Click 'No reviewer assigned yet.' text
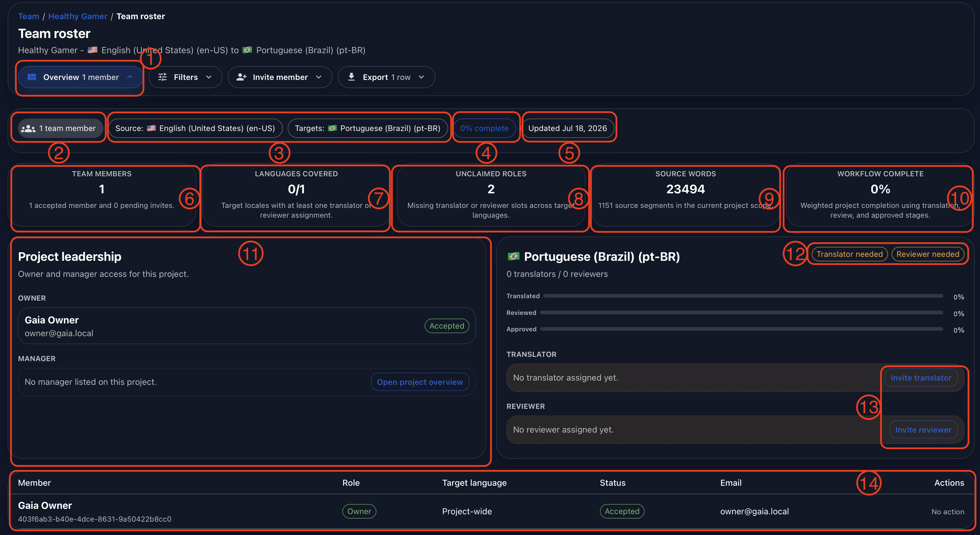The width and height of the screenshot is (980, 535). click(x=563, y=430)
